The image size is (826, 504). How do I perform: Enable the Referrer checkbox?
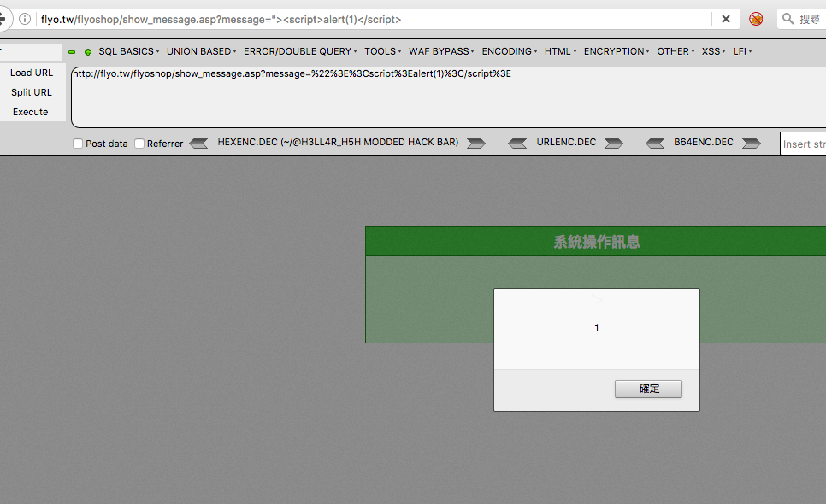point(139,144)
